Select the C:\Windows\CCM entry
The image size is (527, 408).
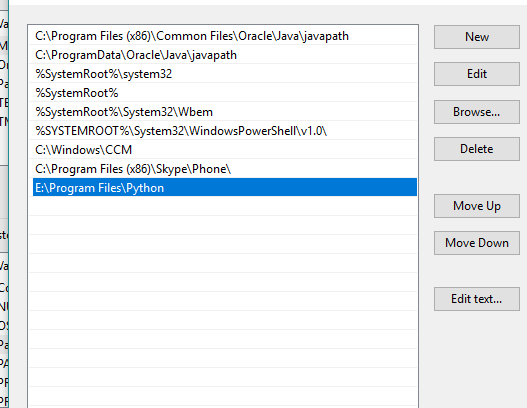tap(225, 150)
